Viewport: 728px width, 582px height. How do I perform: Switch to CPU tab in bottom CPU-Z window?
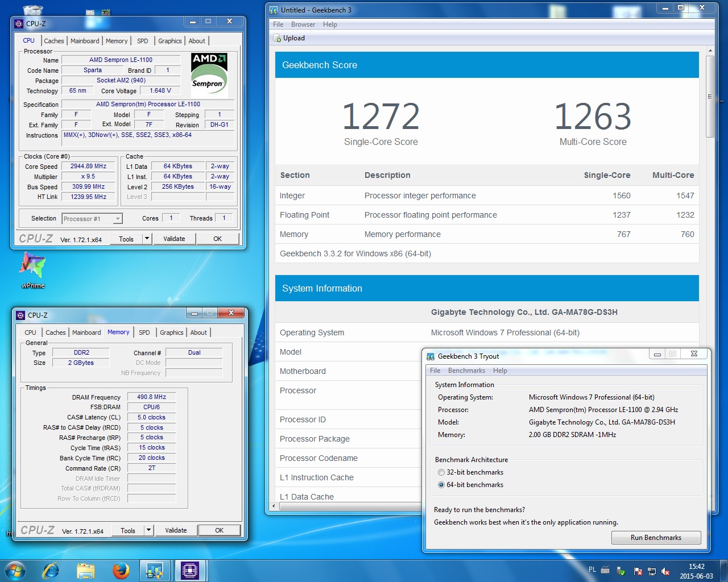point(31,332)
